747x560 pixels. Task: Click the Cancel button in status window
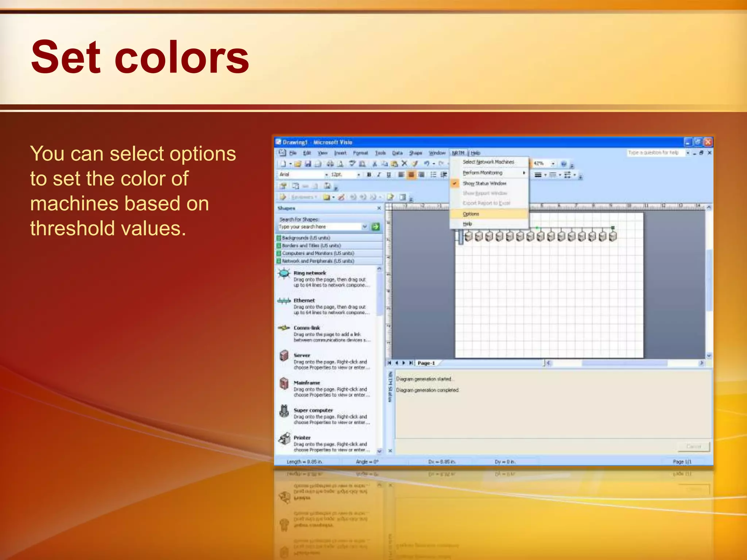tap(693, 447)
